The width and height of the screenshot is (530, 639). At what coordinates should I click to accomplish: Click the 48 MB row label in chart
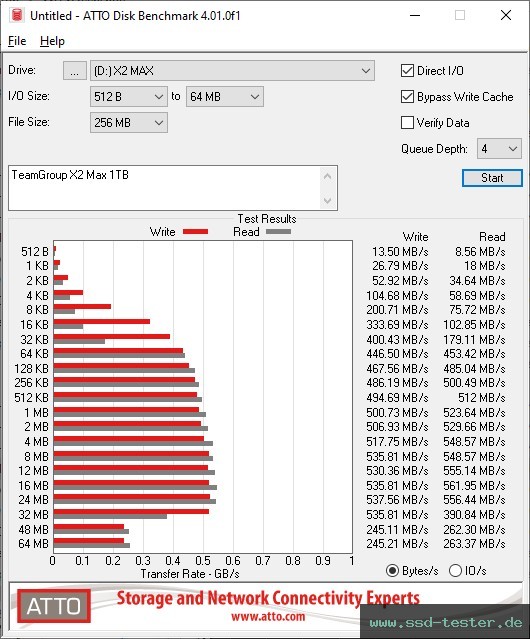[33, 530]
